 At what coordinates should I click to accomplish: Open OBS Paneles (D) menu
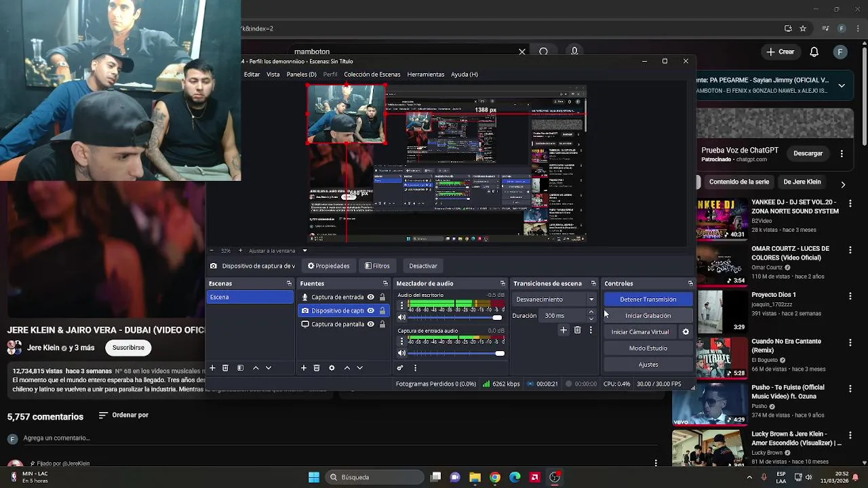pyautogui.click(x=302, y=75)
